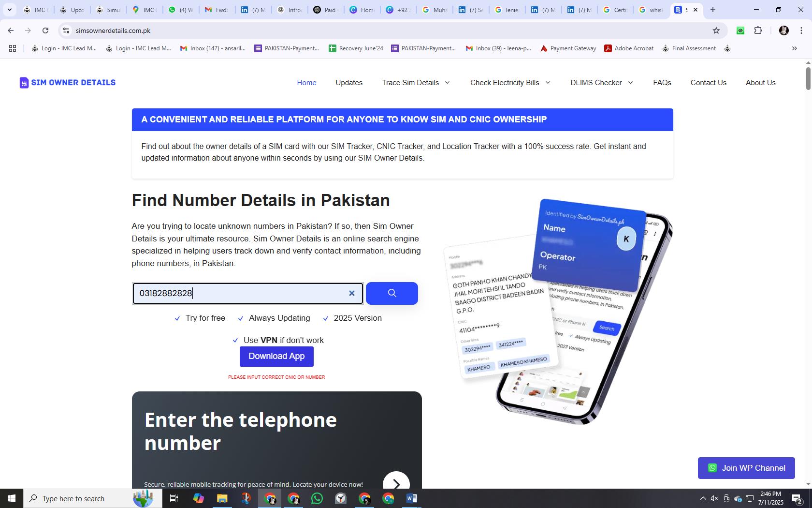Image resolution: width=812 pixels, height=508 pixels.
Task: Join WP Channel button
Action: [746, 468]
